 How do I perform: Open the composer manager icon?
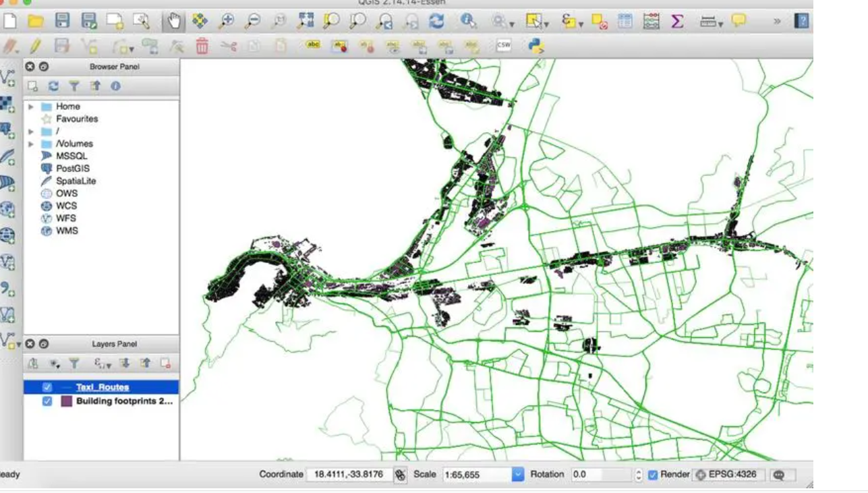pos(141,22)
